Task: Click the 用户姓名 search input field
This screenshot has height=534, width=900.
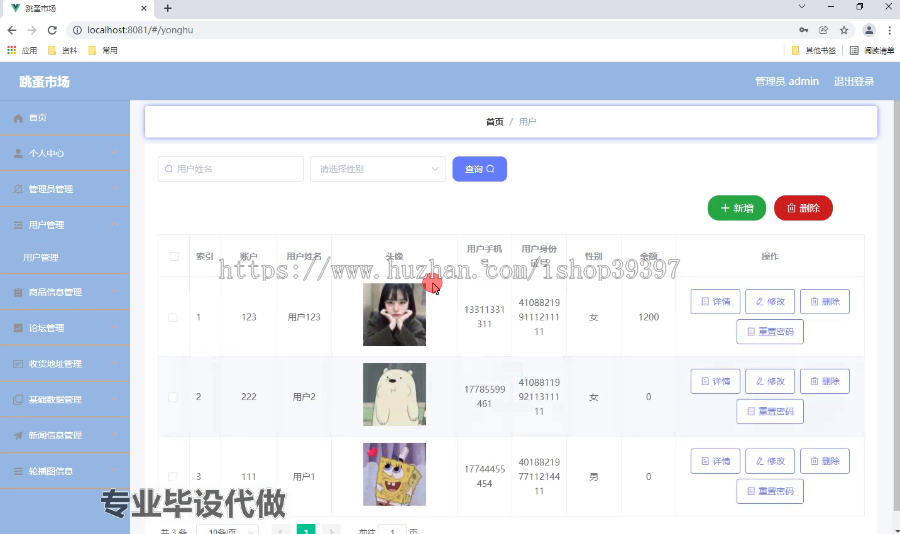Action: pyautogui.click(x=231, y=169)
